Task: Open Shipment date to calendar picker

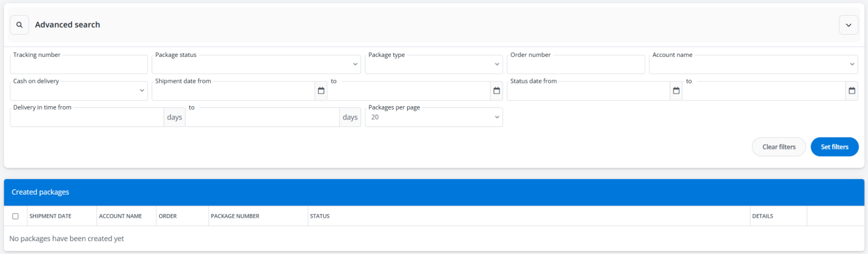Action: click(496, 91)
